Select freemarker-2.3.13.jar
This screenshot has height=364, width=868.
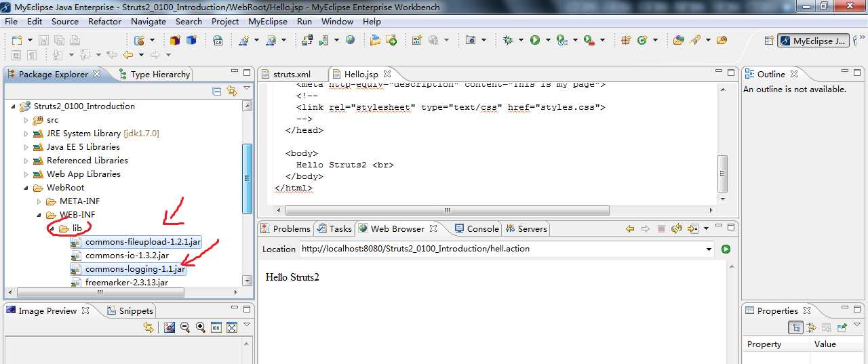pos(126,283)
